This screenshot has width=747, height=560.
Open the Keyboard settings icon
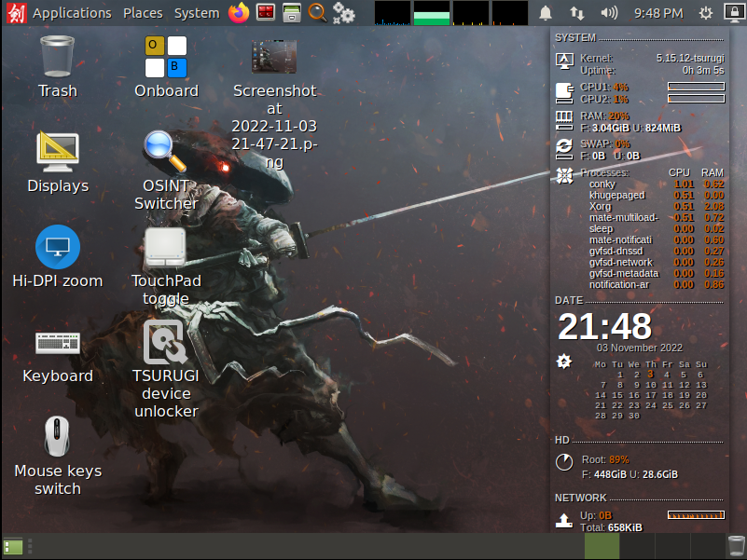58,343
